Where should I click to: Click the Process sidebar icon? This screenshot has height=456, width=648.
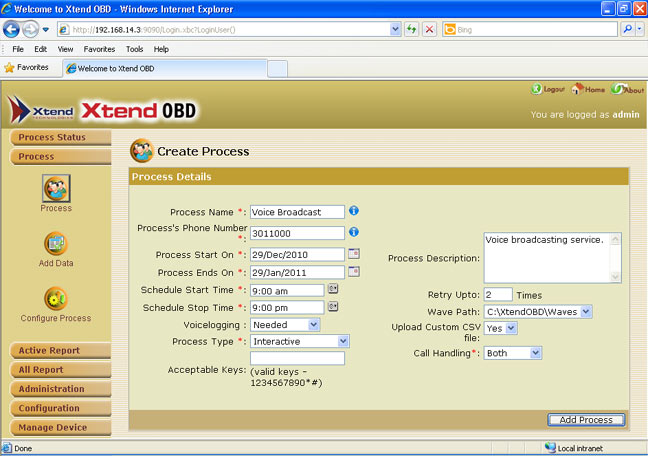(x=56, y=189)
